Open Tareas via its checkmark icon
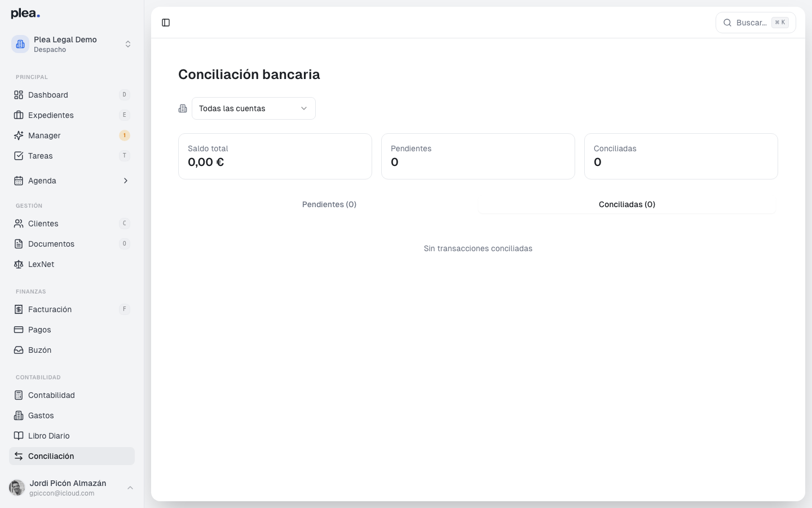This screenshot has width=812, height=508. (x=18, y=155)
